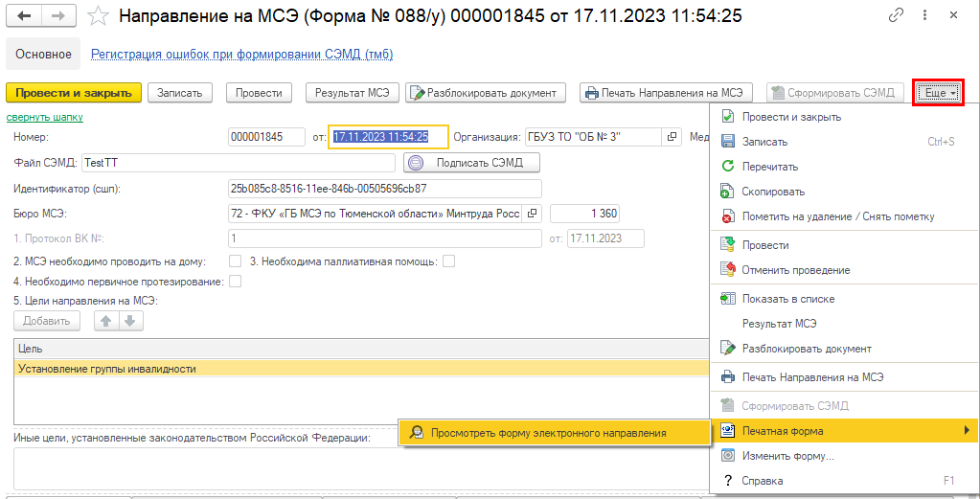Copy document link via chain icon
980x499 pixels.
click(x=897, y=16)
